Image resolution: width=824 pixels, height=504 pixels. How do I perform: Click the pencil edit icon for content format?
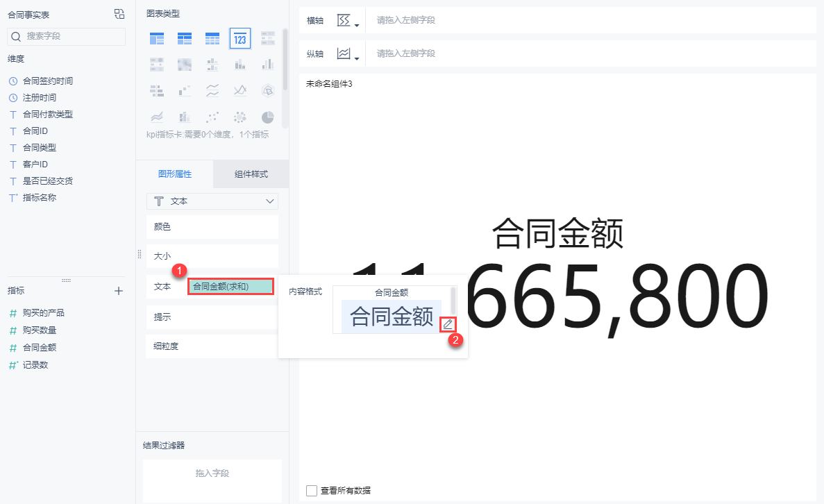click(x=448, y=324)
